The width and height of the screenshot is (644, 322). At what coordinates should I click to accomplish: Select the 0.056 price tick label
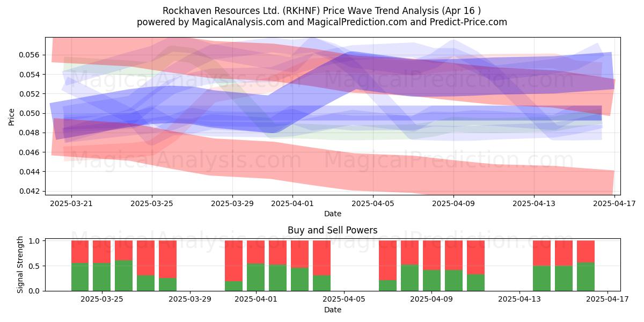(30, 55)
